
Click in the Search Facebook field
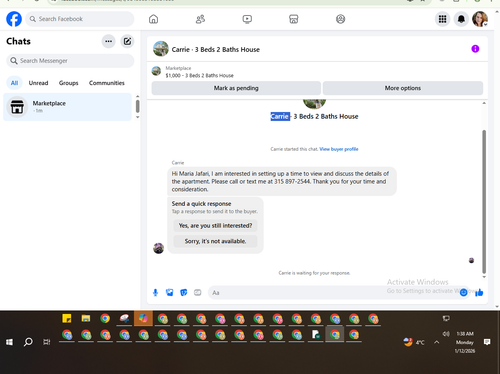tap(80, 19)
